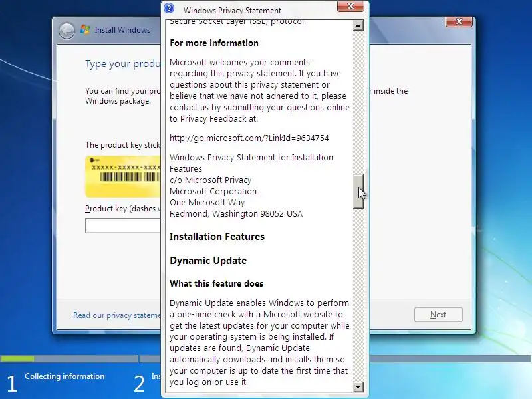Viewport: 532px width, 399px height.
Task: Click the scrollbar thumb in Privacy Statement
Action: 358,192
